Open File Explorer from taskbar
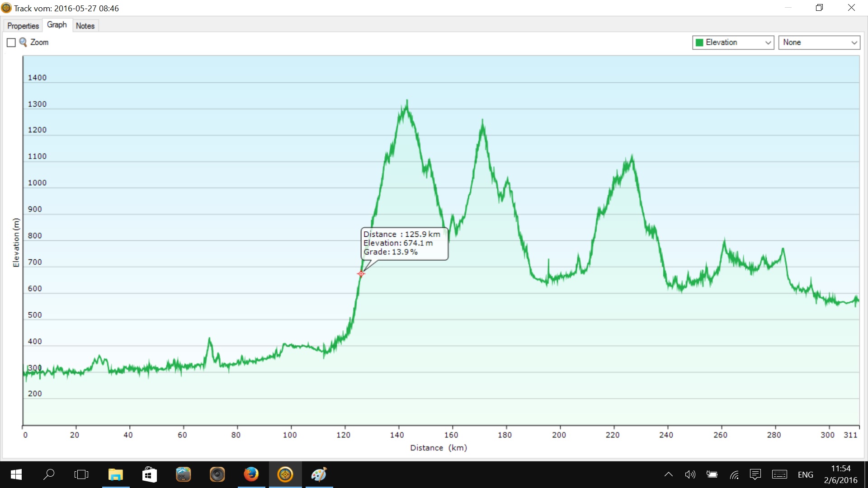The height and width of the screenshot is (488, 868). tap(116, 474)
